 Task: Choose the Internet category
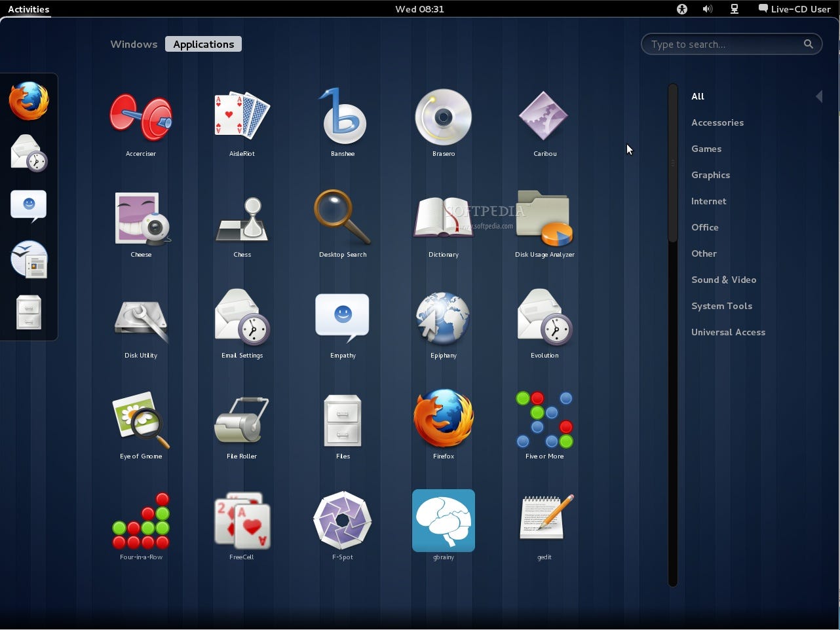[709, 201]
